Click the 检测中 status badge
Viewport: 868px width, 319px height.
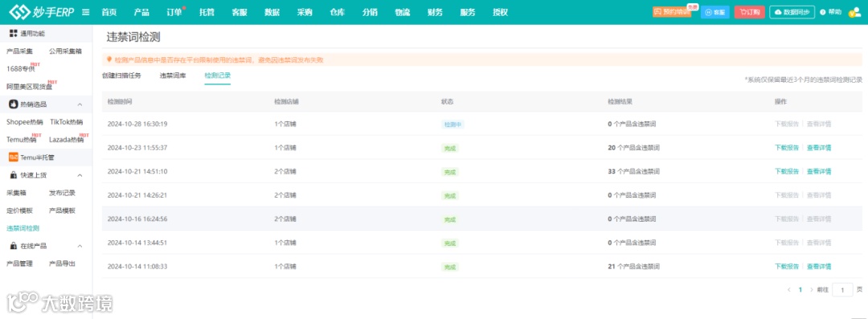(452, 125)
